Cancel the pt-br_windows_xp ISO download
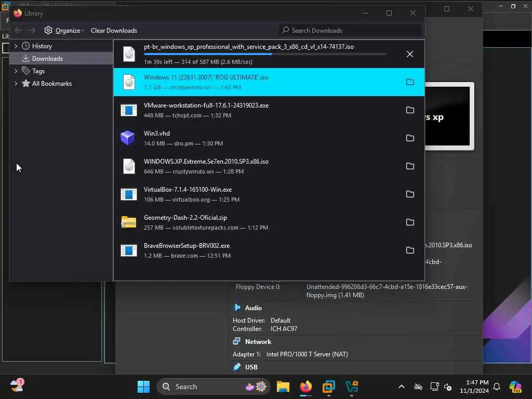 [x=410, y=54]
